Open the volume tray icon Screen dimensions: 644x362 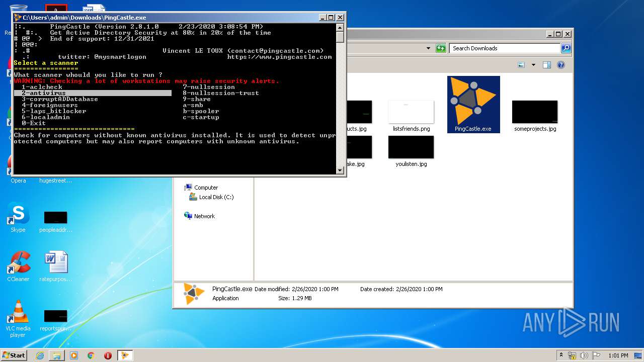pyautogui.click(x=585, y=355)
